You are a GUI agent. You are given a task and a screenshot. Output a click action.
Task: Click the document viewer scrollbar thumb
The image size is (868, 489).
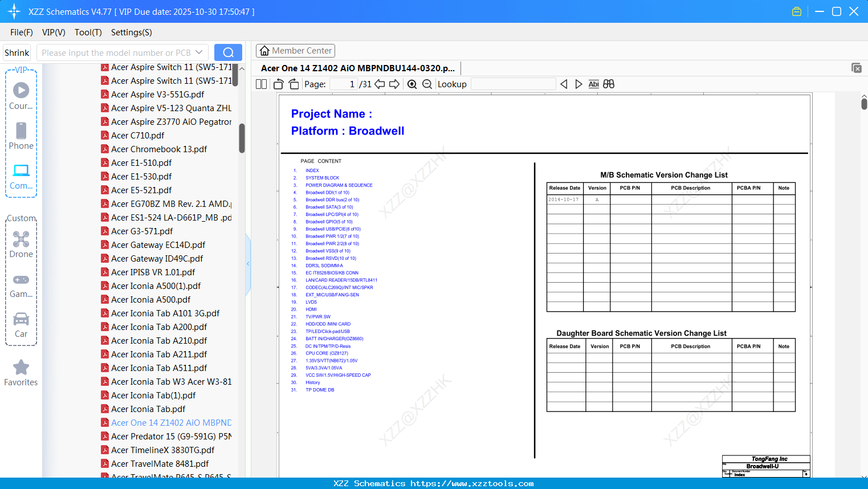pyautogui.click(x=864, y=104)
